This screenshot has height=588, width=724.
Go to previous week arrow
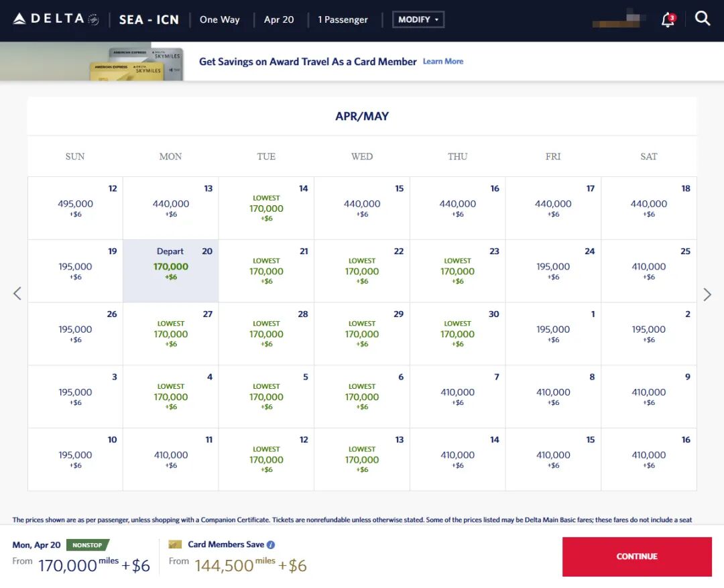[x=17, y=294]
